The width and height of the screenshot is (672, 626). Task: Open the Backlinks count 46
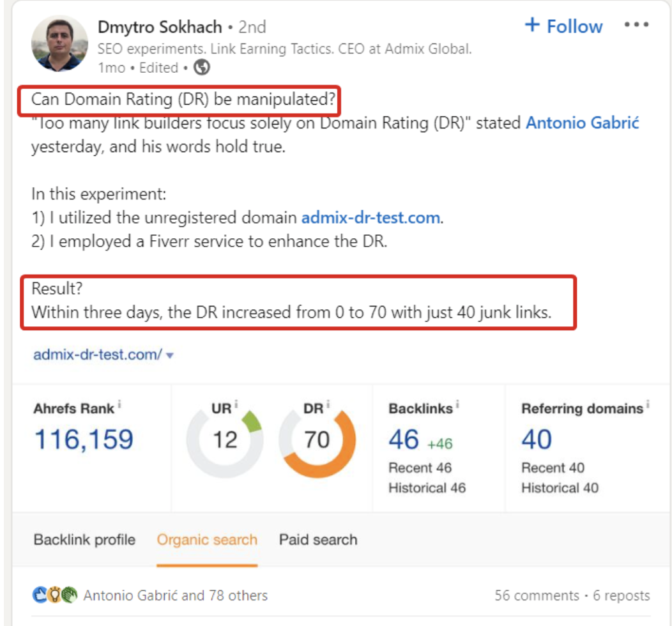click(x=404, y=439)
